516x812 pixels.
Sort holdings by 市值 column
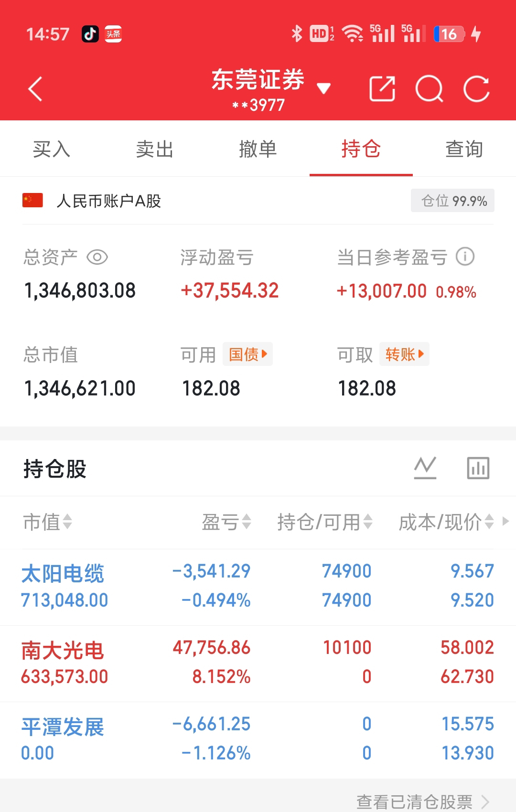coord(47,522)
